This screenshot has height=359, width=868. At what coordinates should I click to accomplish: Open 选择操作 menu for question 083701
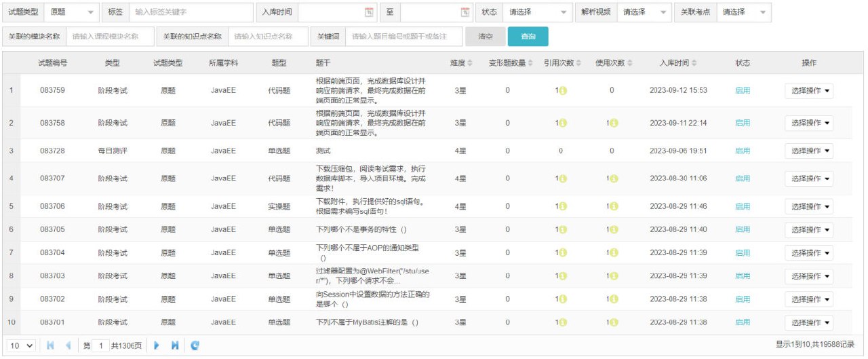(809, 322)
